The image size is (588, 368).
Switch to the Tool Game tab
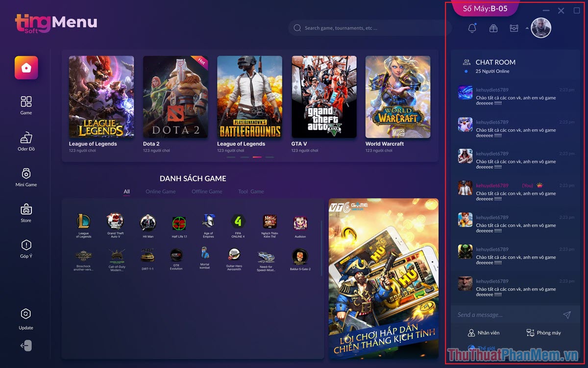click(251, 191)
